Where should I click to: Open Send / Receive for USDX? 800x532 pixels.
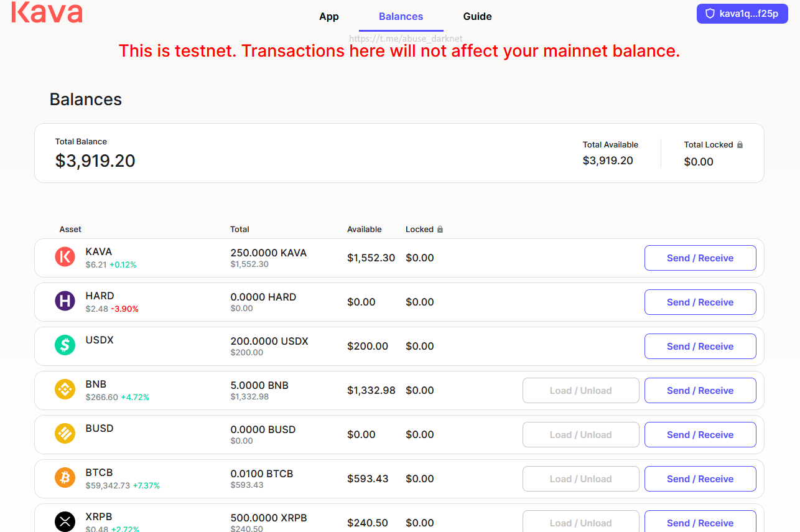tap(700, 347)
